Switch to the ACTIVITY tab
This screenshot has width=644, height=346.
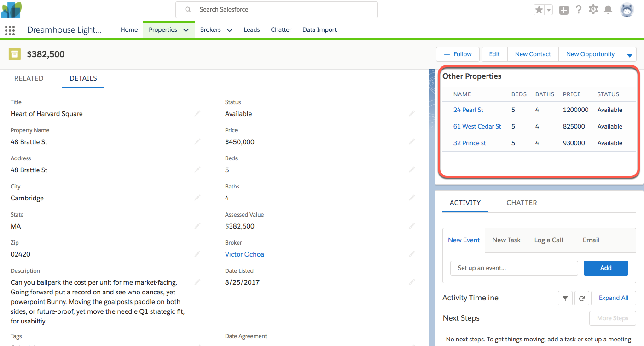(465, 203)
